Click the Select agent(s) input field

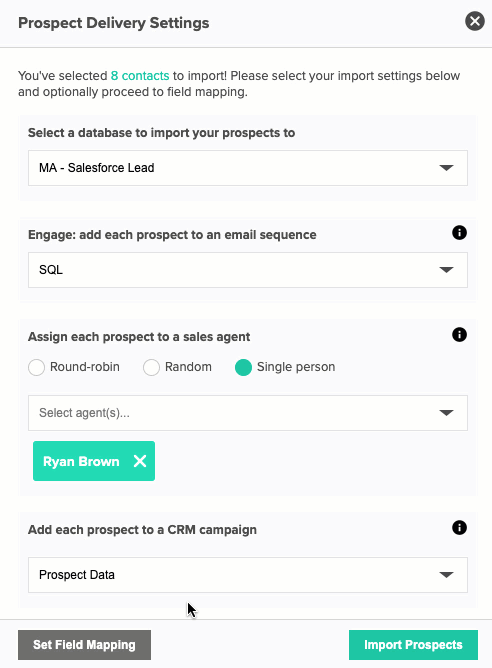coord(248,413)
